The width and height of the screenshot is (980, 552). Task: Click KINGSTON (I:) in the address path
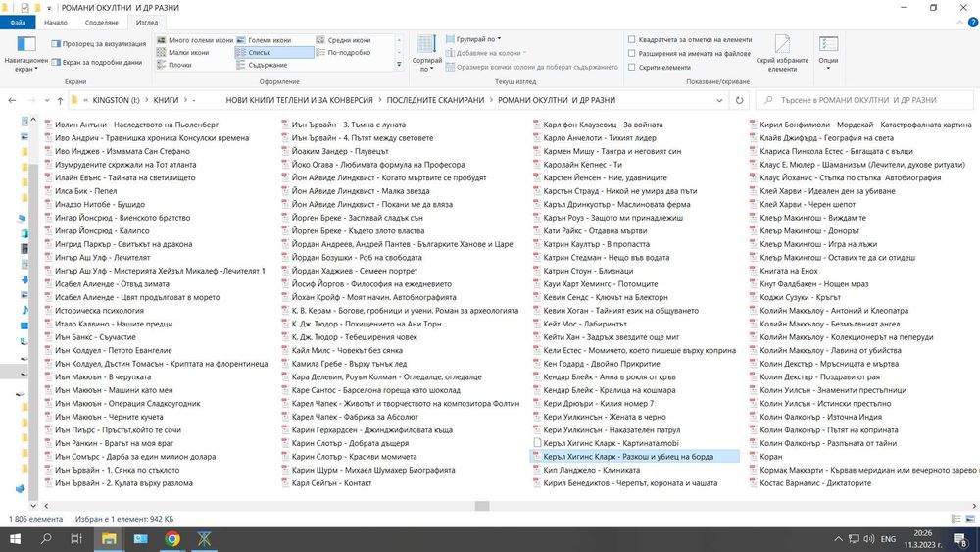pos(117,100)
